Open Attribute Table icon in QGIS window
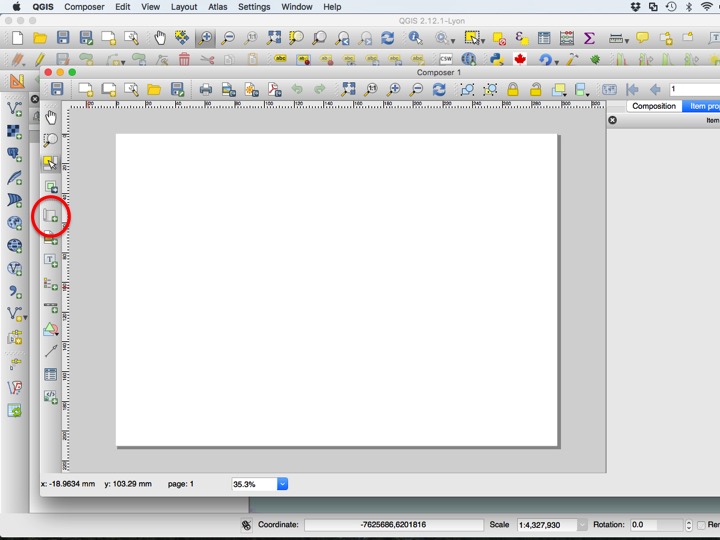This screenshot has height=540, width=720. pyautogui.click(x=544, y=38)
